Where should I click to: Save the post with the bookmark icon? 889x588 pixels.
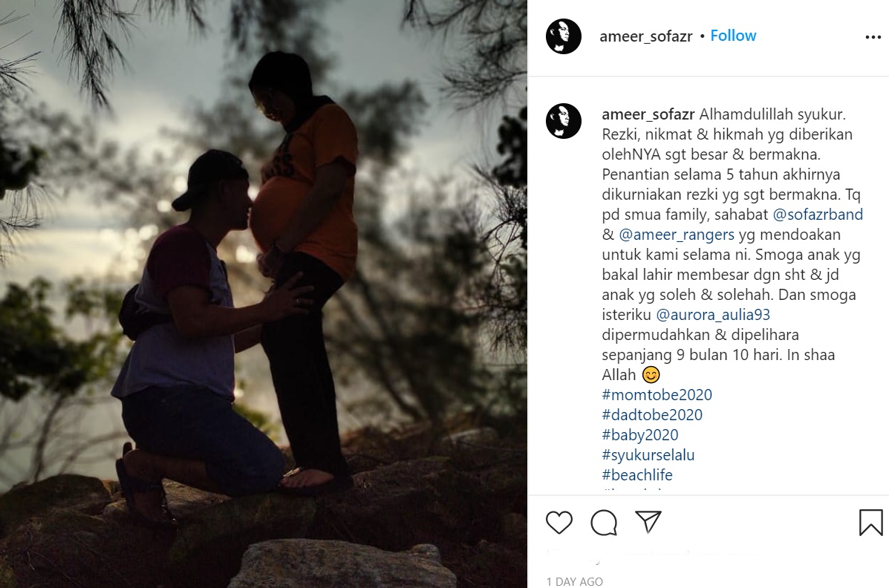(871, 522)
